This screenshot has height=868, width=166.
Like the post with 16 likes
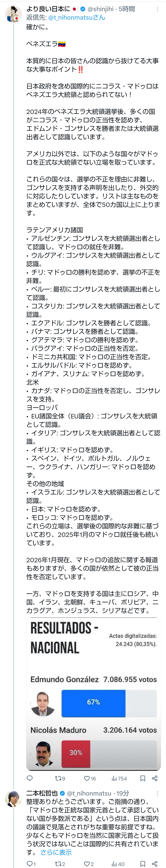coord(90,778)
